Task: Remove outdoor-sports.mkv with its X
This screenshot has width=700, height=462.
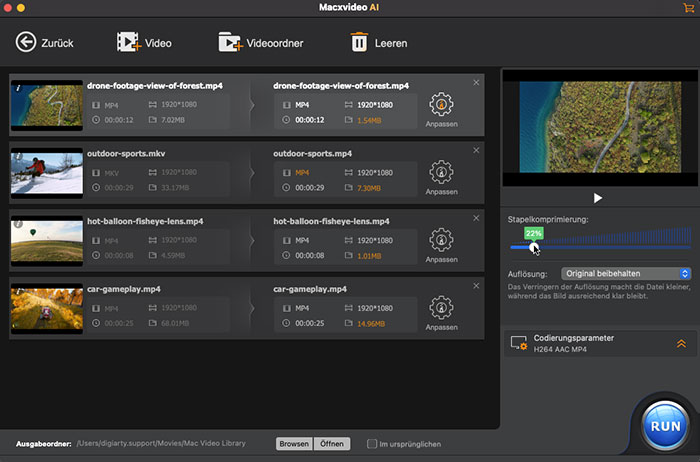Action: (476, 150)
